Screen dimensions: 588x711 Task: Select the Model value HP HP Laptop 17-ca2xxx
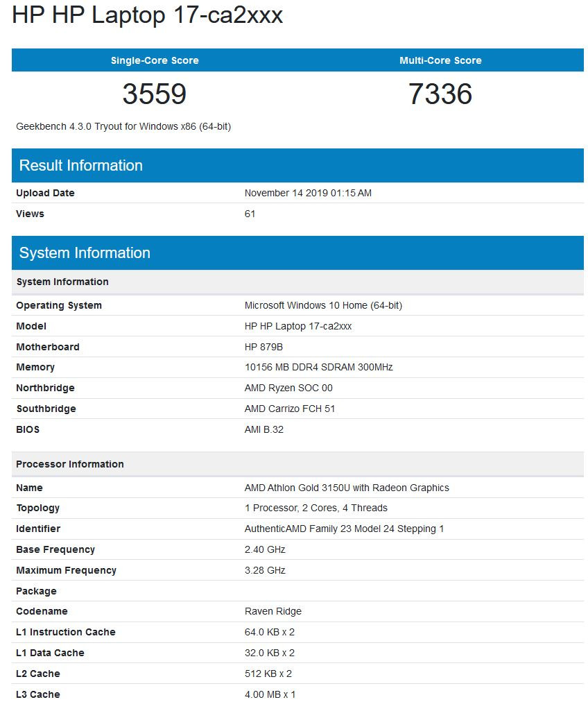298,326
